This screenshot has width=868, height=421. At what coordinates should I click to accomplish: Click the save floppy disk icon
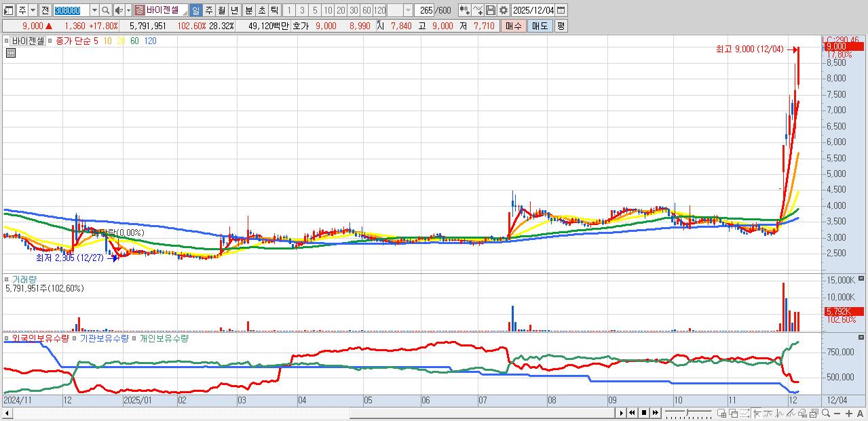[491, 10]
